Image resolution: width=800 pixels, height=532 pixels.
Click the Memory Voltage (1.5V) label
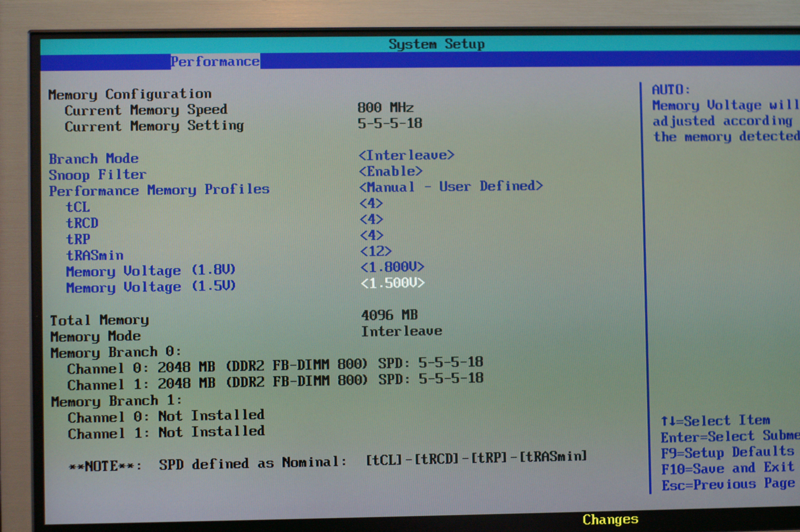pyautogui.click(x=151, y=287)
